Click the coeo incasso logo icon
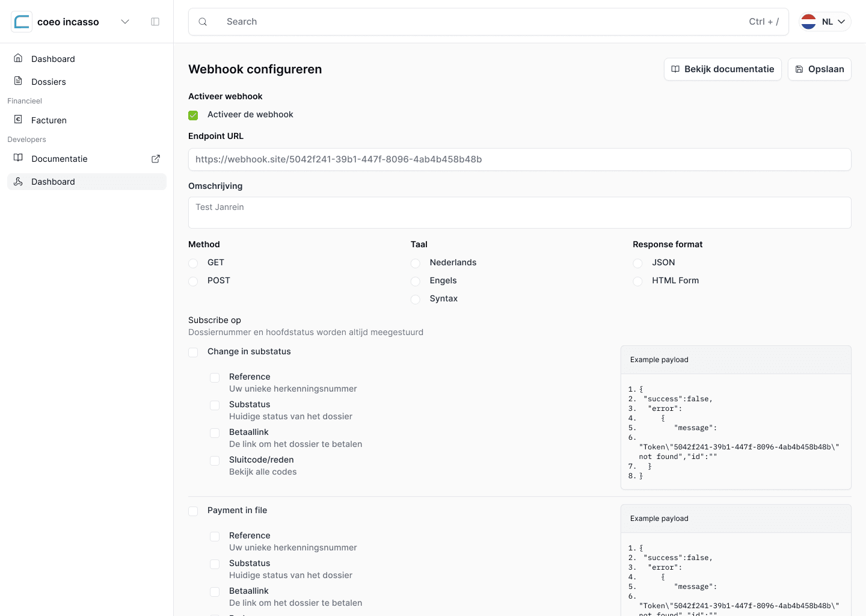This screenshot has width=866, height=616. coord(22,22)
